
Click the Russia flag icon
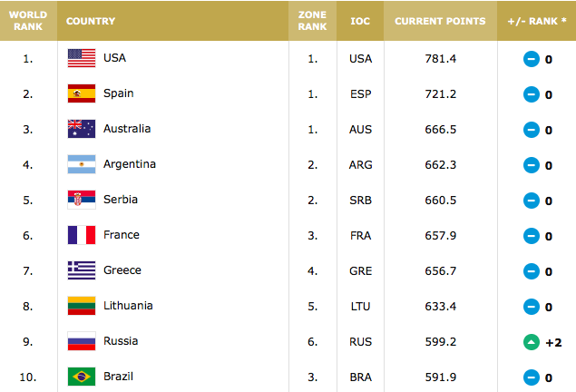click(x=82, y=341)
